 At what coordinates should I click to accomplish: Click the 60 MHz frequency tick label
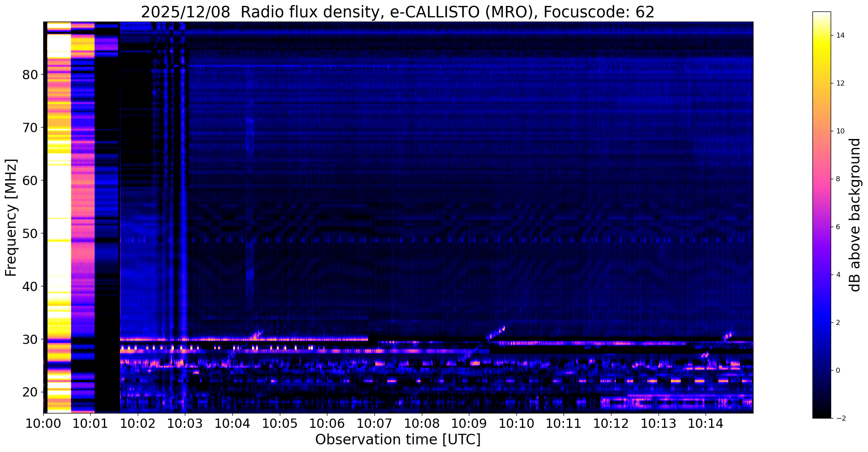pyautogui.click(x=30, y=180)
